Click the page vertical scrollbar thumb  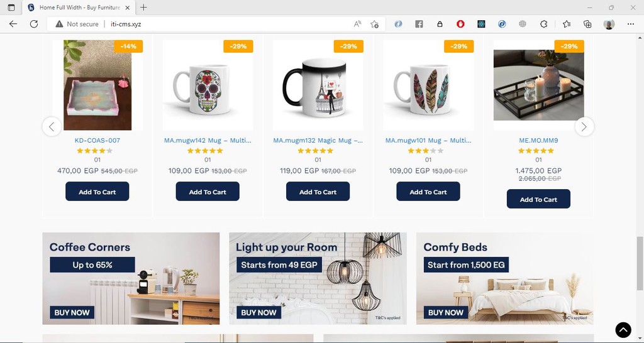click(x=640, y=258)
